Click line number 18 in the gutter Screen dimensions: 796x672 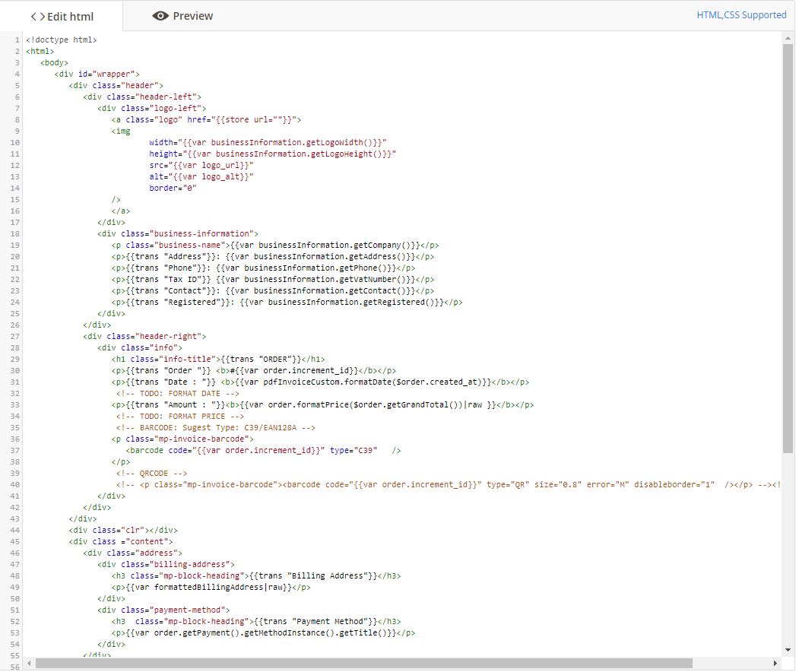tap(16, 234)
